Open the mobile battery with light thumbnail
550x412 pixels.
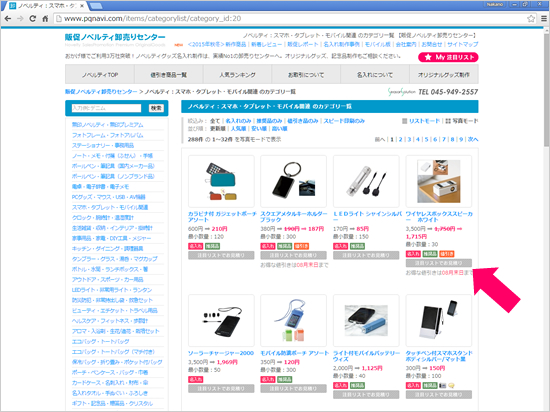366,320
